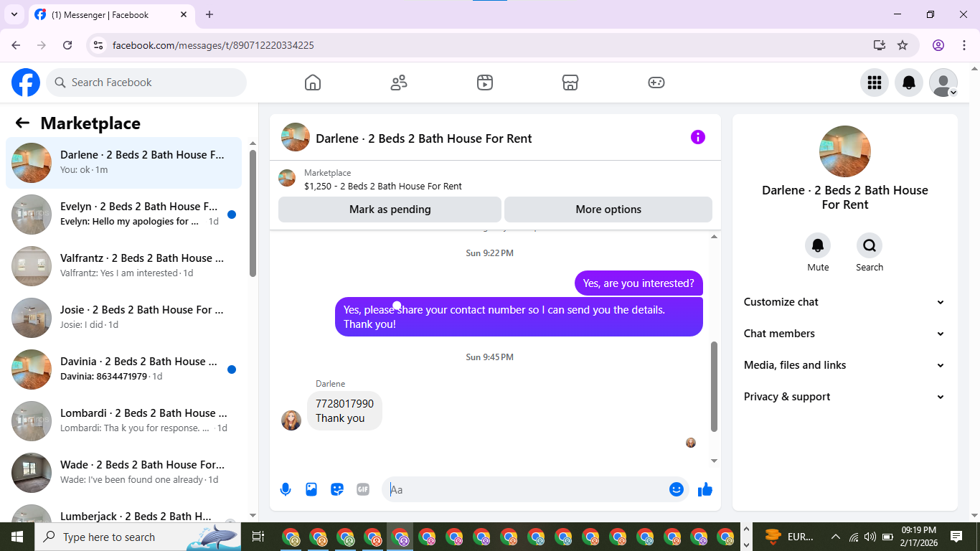Expand Media, files and links section

tap(844, 365)
